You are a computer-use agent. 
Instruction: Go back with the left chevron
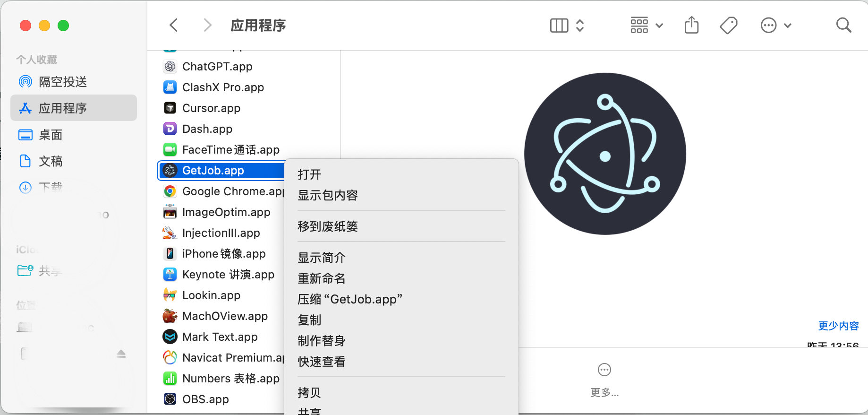point(174,25)
